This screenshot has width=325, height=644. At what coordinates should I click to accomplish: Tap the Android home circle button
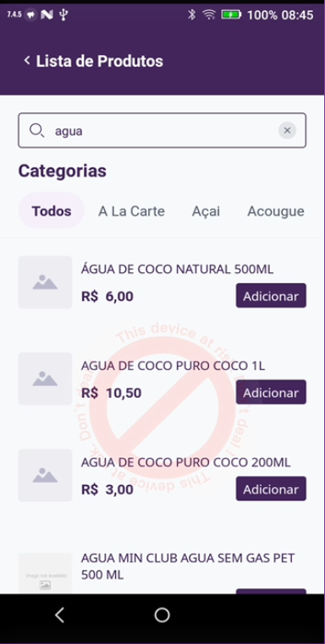pyautogui.click(x=162, y=614)
